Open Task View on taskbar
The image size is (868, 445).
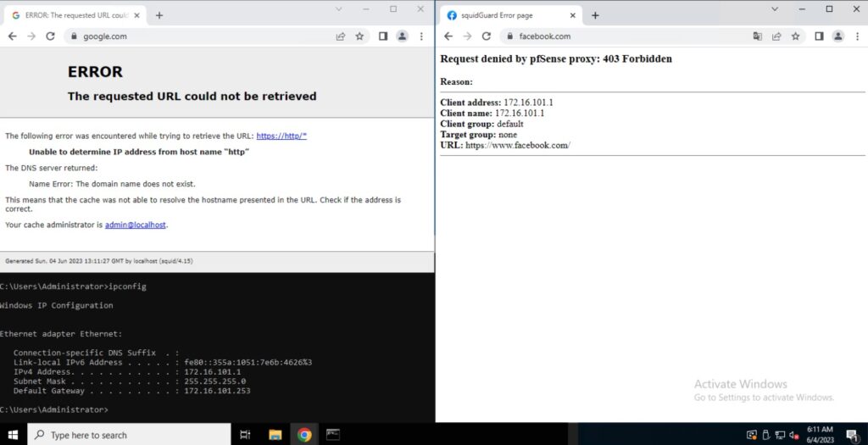(x=245, y=435)
